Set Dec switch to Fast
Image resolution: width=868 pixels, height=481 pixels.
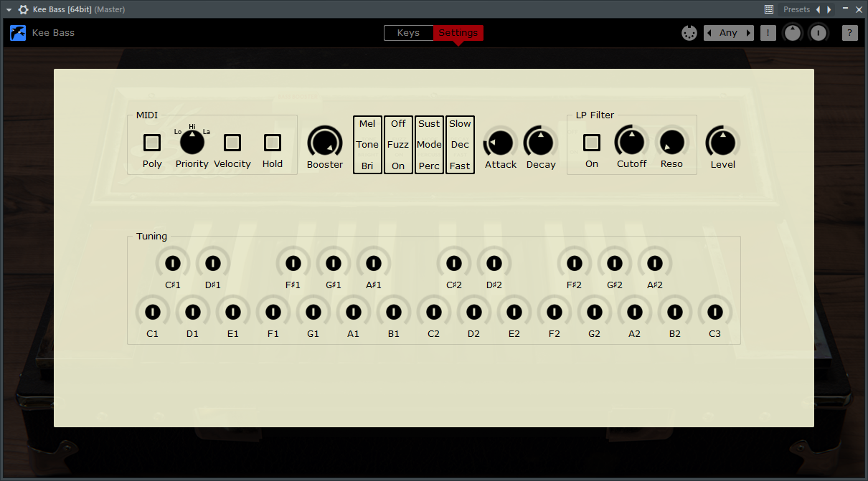point(460,166)
